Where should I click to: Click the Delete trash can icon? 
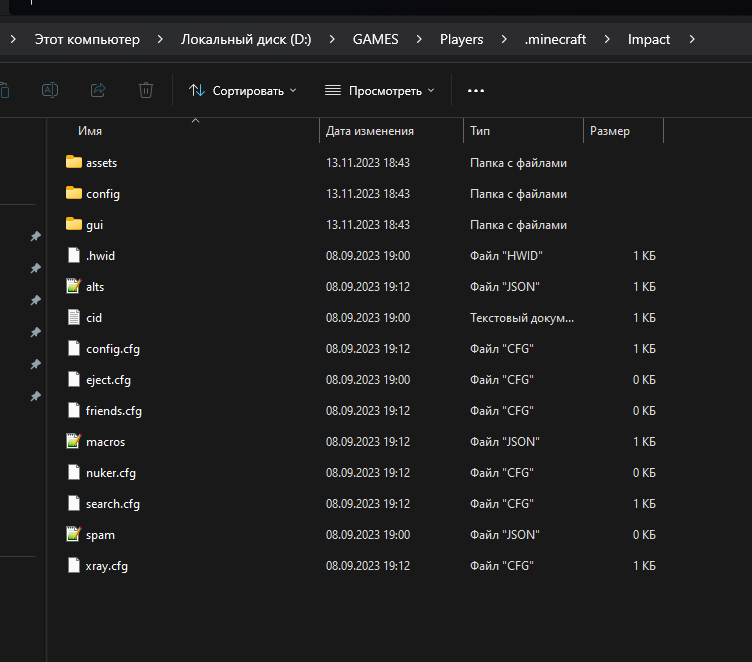coord(146,90)
